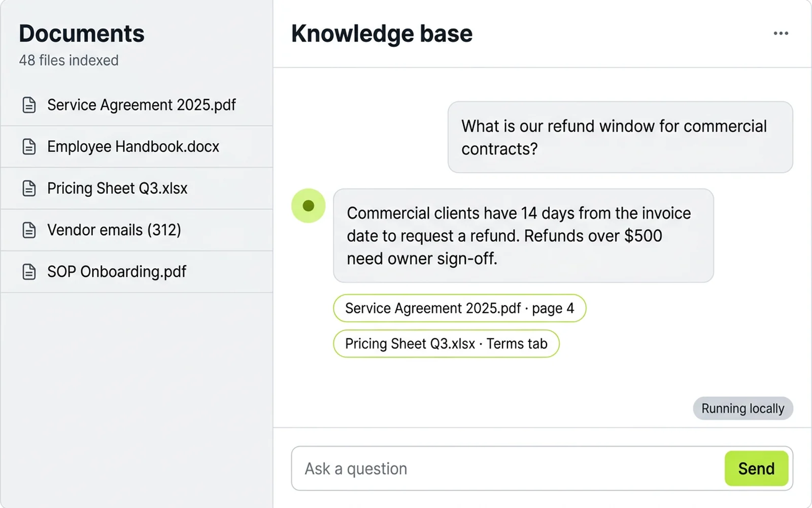Open the three-dot more options menu

[781, 34]
